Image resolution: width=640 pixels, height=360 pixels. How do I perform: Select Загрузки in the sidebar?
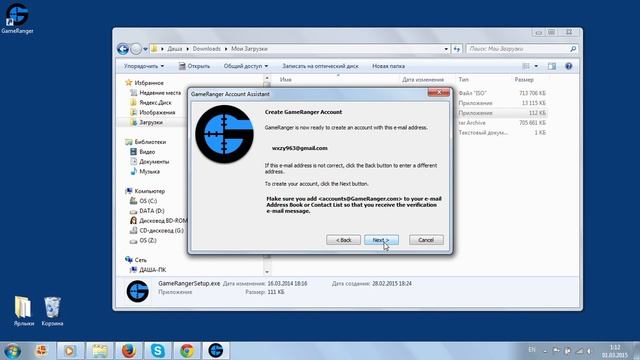pyautogui.click(x=151, y=122)
